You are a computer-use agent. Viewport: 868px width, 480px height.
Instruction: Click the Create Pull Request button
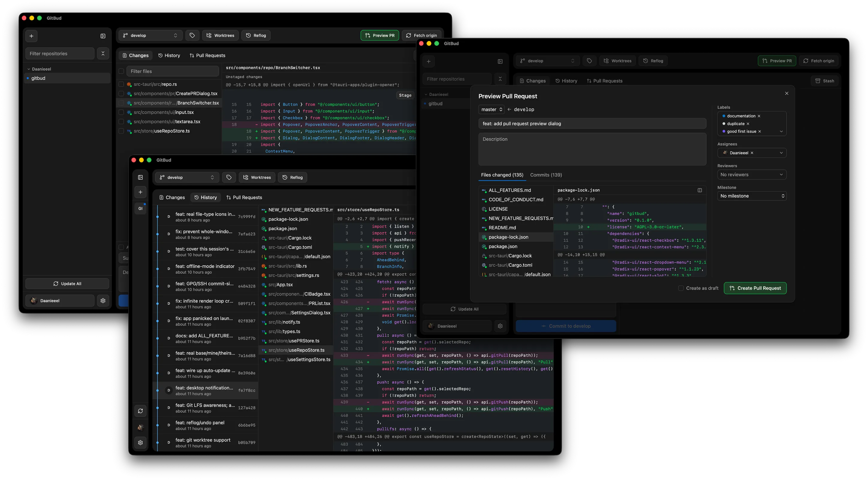pos(755,288)
